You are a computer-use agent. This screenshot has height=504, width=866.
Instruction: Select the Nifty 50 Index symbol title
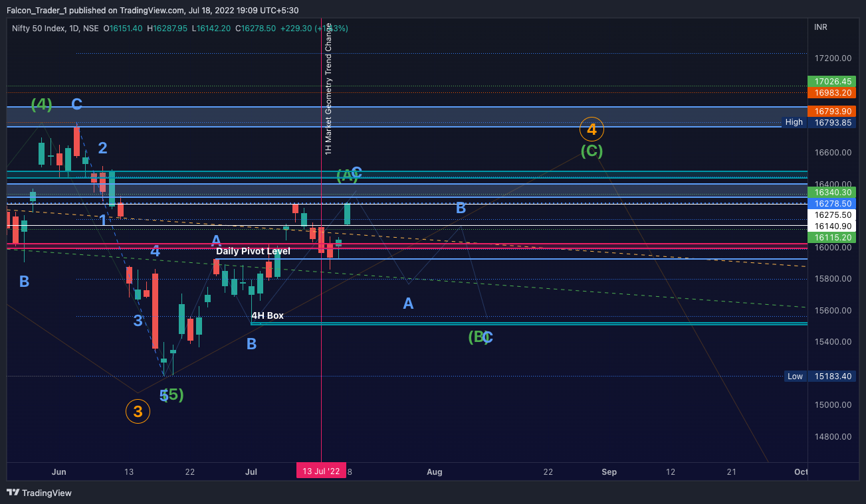[55, 28]
